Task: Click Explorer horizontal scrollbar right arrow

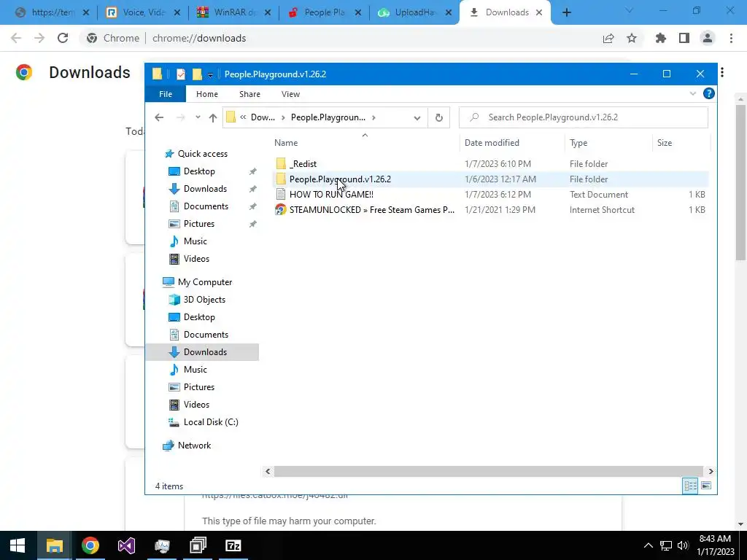Action: coord(711,472)
